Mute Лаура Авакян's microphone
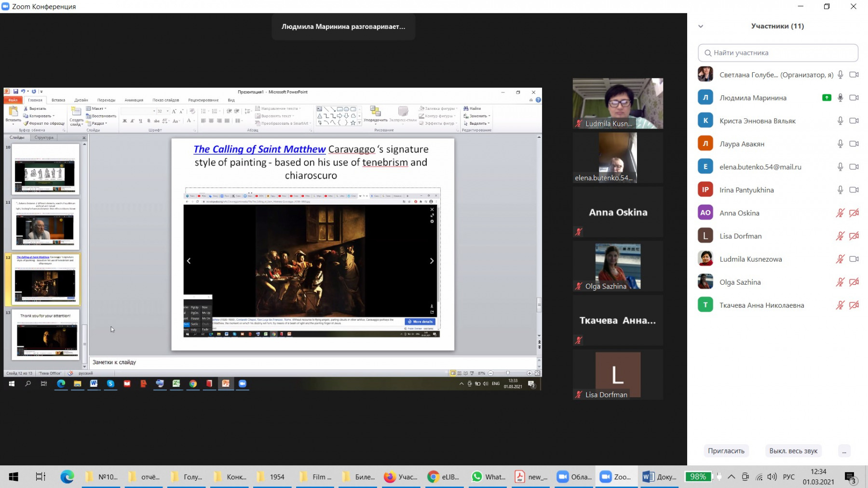 [x=840, y=144]
